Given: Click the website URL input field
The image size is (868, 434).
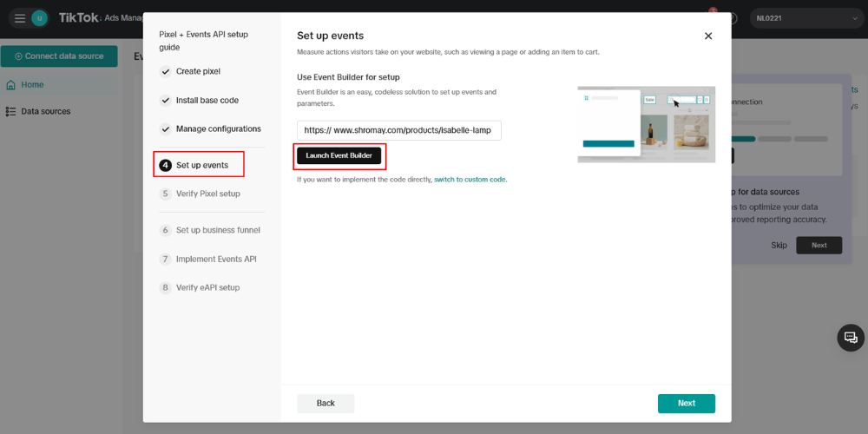Looking at the screenshot, I should tap(399, 131).
